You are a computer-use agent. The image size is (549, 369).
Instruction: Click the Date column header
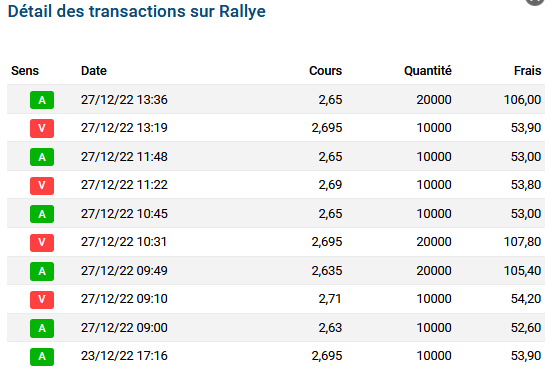(x=93, y=71)
